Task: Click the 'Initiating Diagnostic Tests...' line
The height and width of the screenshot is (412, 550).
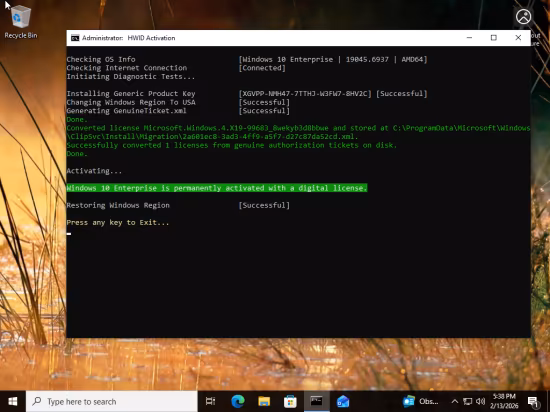Action: coord(131,76)
